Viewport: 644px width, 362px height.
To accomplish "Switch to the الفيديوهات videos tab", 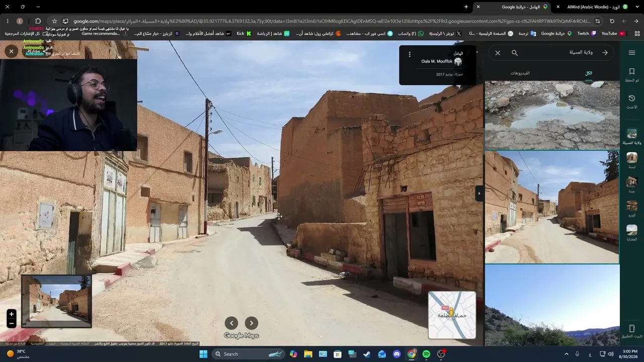I will tap(520, 73).
